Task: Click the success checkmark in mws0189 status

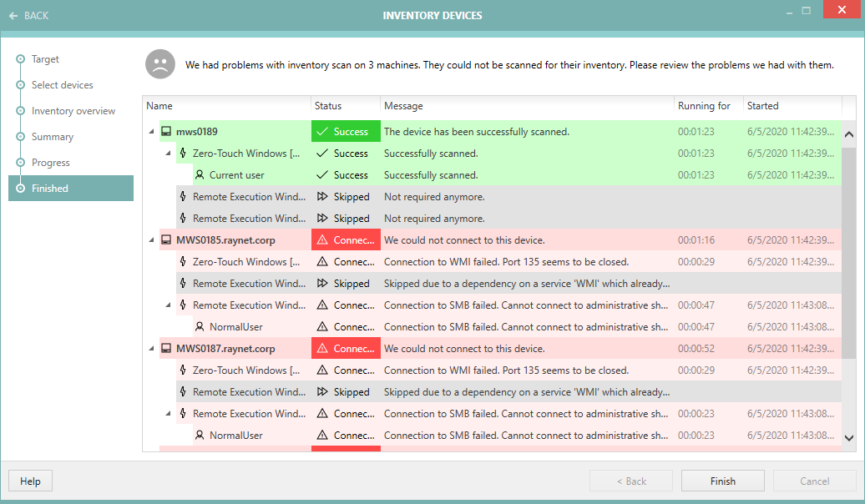Action: [x=322, y=132]
